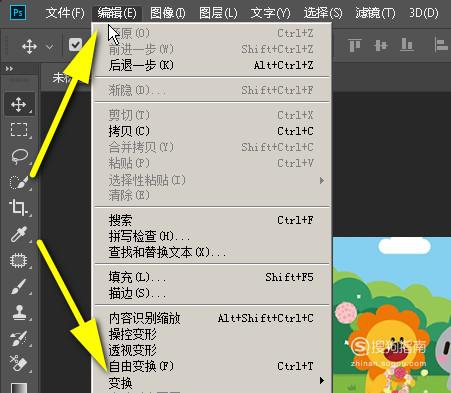This screenshot has width=451, height=393.
Task: Select the Clone Stamp tool
Action: click(19, 312)
